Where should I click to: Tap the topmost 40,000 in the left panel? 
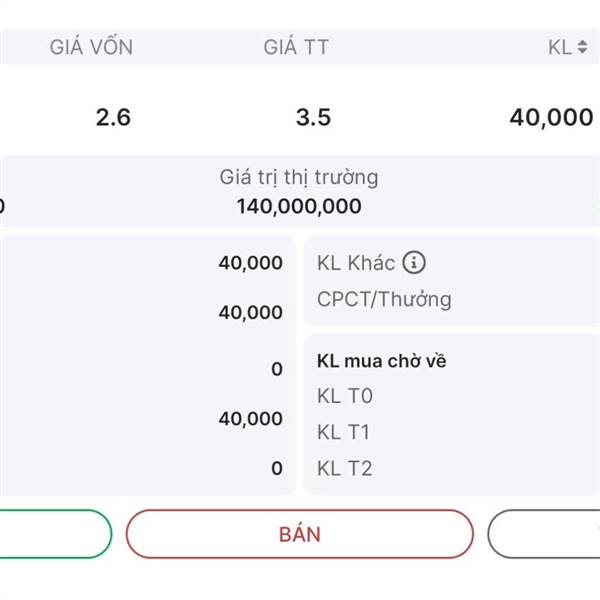click(x=251, y=263)
